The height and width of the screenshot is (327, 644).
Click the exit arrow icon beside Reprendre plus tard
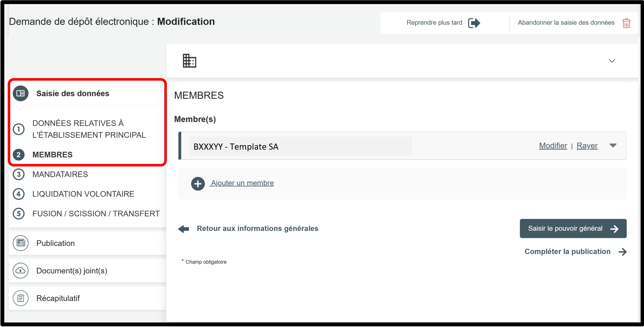coord(474,23)
